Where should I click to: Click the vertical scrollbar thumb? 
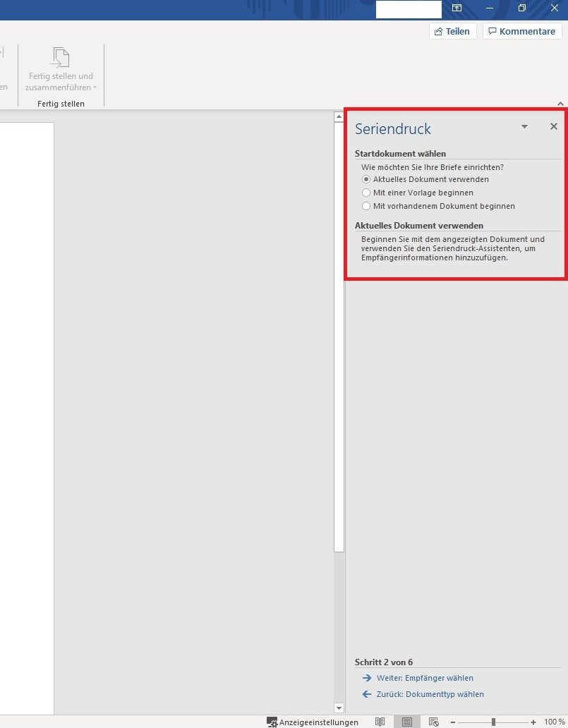click(339, 337)
